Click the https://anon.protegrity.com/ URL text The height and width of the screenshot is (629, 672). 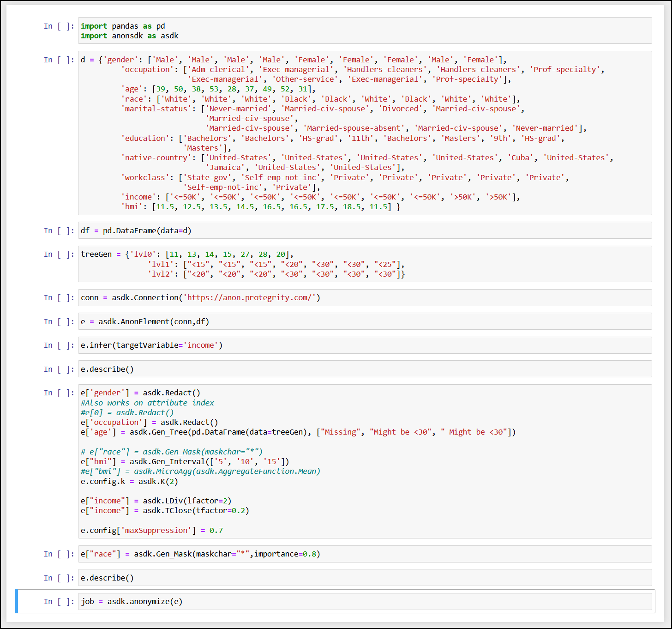252,297
